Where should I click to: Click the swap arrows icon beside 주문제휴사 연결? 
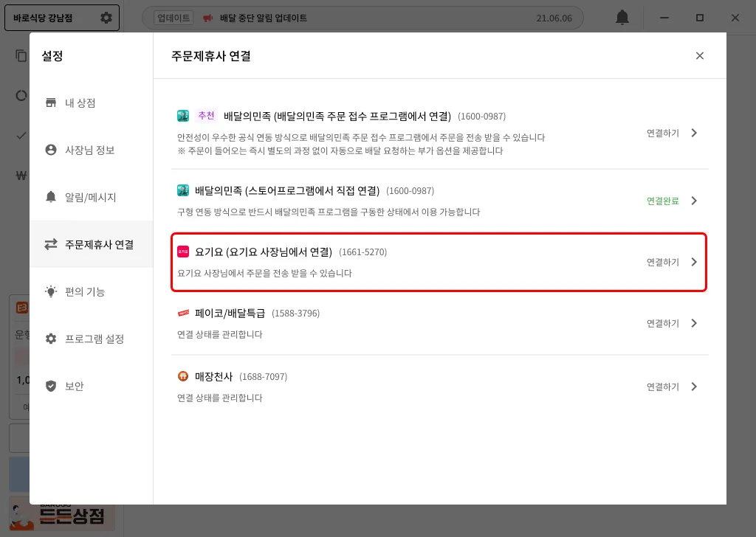coord(51,244)
